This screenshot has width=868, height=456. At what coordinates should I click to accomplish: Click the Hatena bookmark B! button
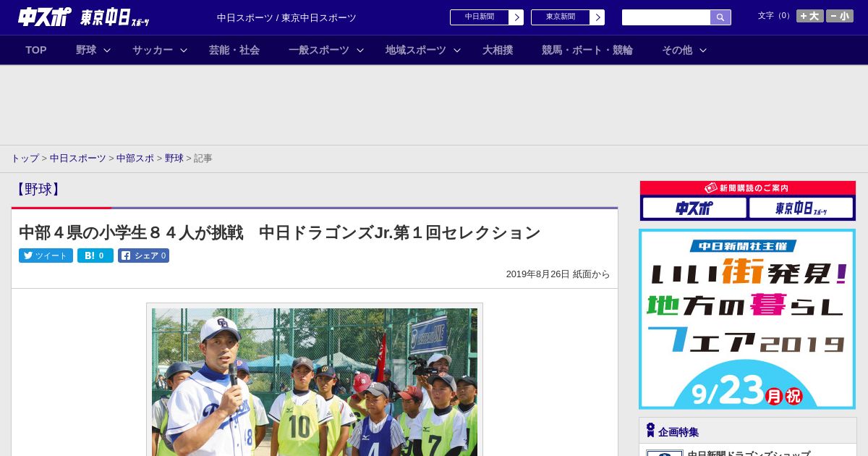click(95, 256)
